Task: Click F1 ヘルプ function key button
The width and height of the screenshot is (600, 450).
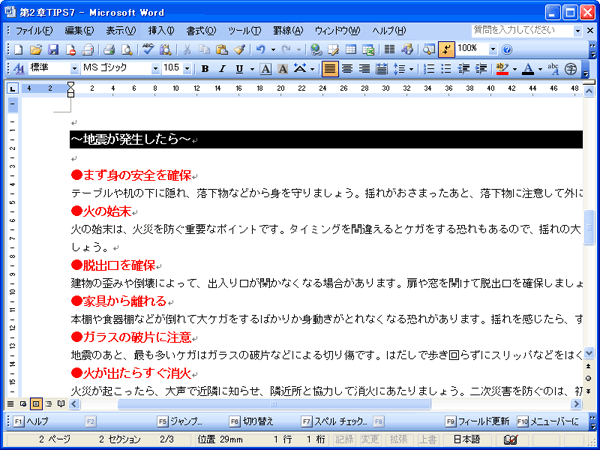Action: 31,421
